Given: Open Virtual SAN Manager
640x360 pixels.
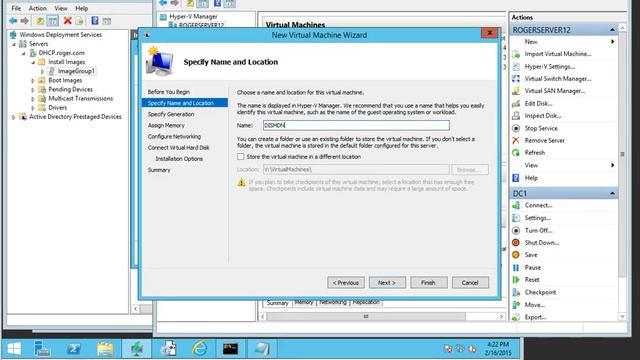Looking at the screenshot, I should pyautogui.click(x=555, y=91).
